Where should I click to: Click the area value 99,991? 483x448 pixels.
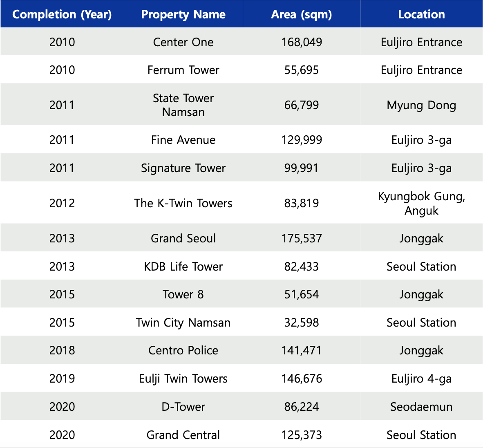[x=302, y=168]
